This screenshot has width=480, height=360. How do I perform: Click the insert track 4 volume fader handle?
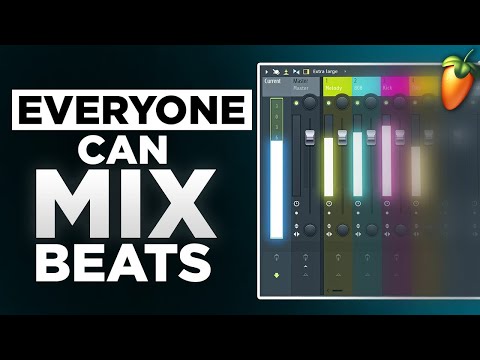[x=429, y=137]
